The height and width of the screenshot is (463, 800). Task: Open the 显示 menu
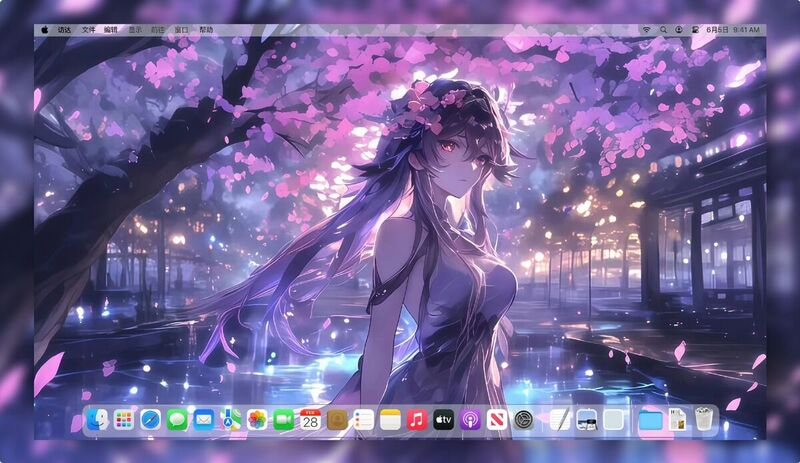coord(135,30)
